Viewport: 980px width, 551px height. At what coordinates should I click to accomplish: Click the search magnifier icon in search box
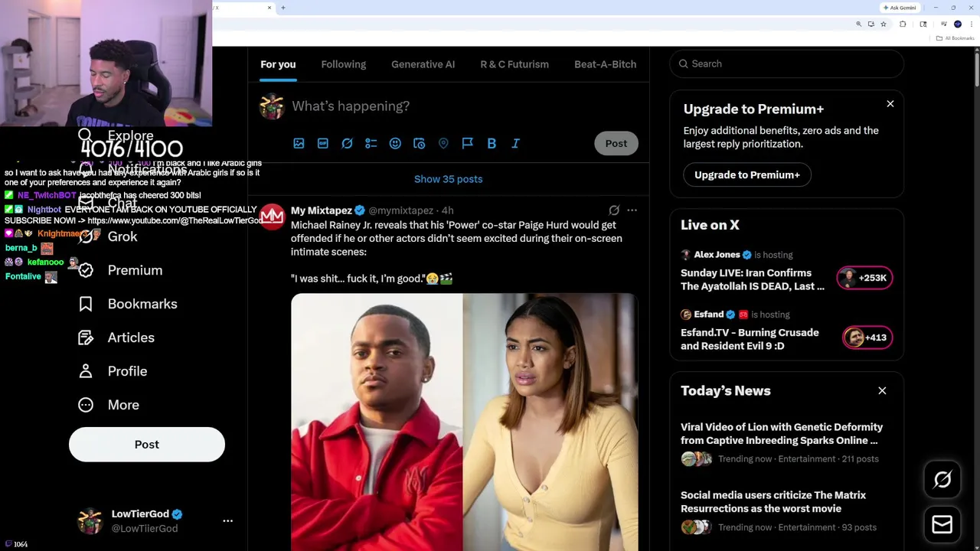pyautogui.click(x=683, y=64)
